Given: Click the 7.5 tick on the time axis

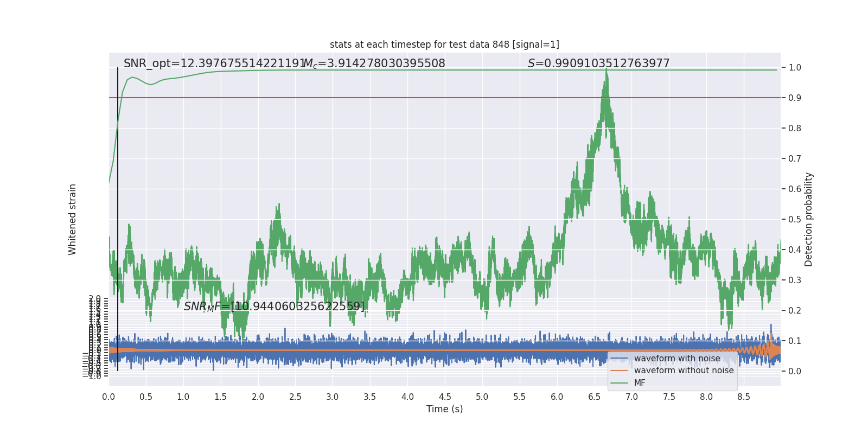Looking at the screenshot, I should click(x=669, y=397).
